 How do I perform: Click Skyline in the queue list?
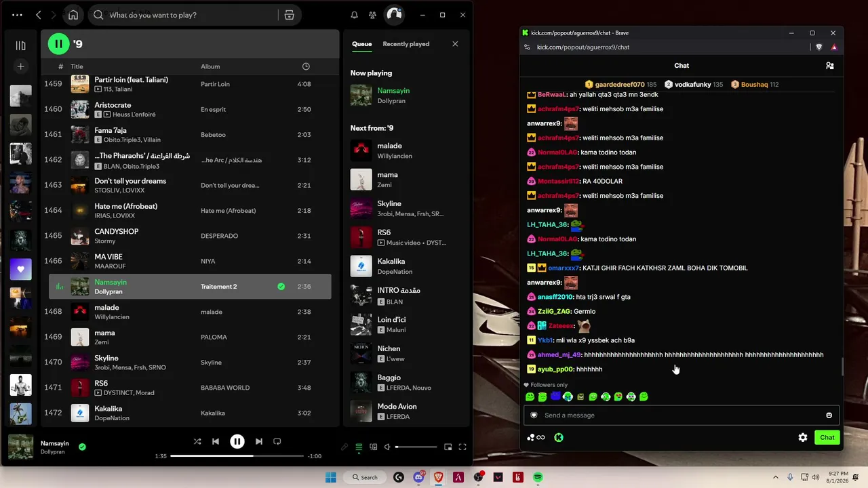[389, 203]
